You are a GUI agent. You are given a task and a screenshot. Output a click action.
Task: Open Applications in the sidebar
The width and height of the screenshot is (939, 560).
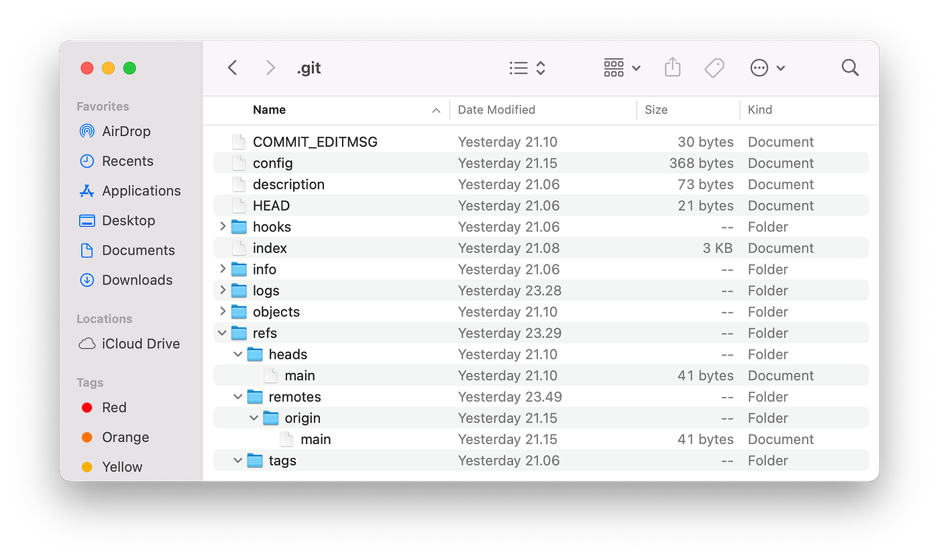click(130, 191)
